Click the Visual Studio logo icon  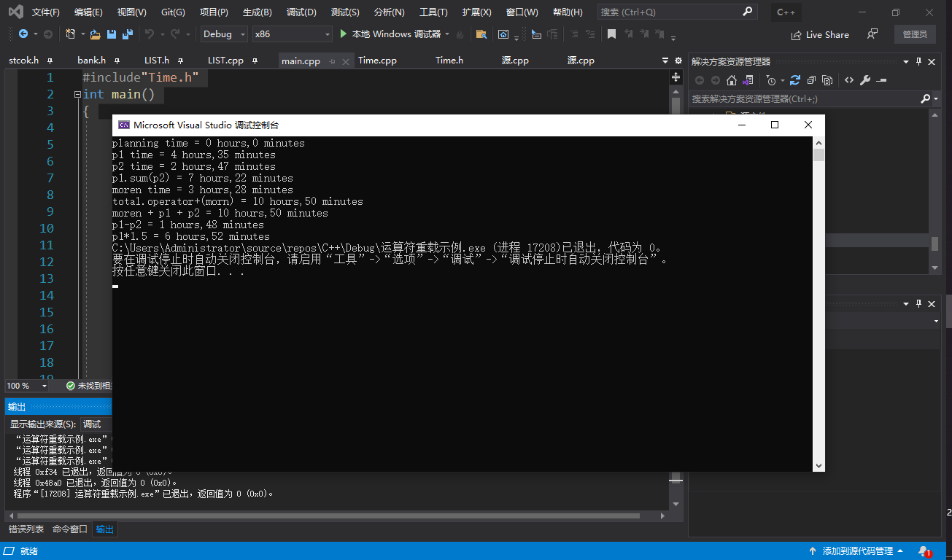tap(15, 12)
